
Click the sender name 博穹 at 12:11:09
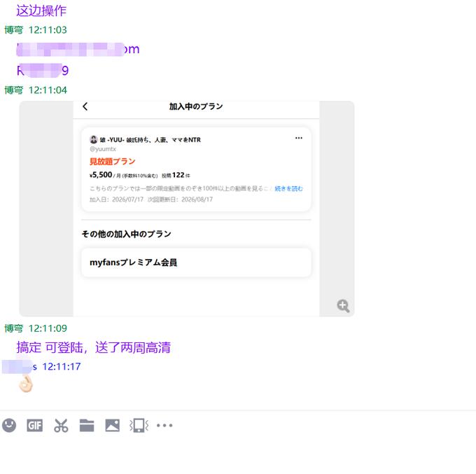pos(14,328)
